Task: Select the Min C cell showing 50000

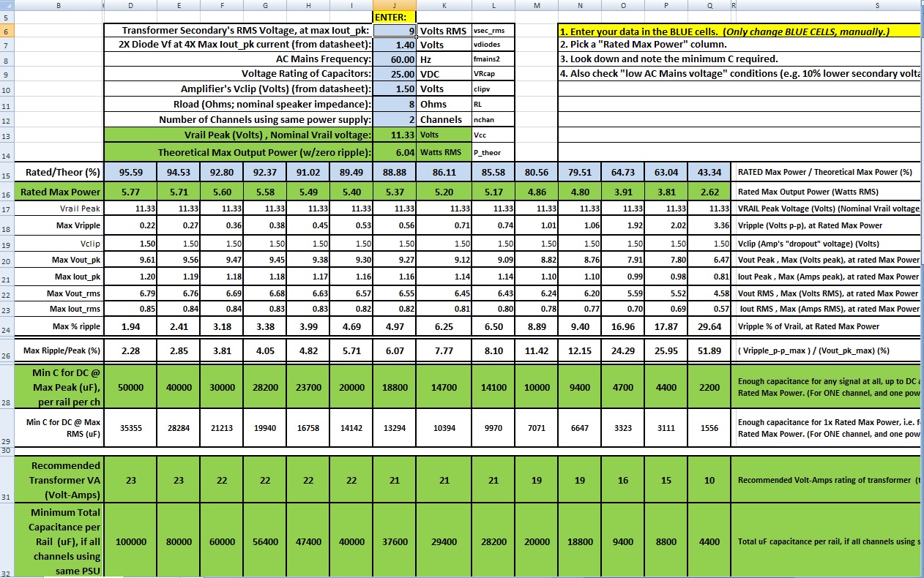Action: [x=130, y=387]
